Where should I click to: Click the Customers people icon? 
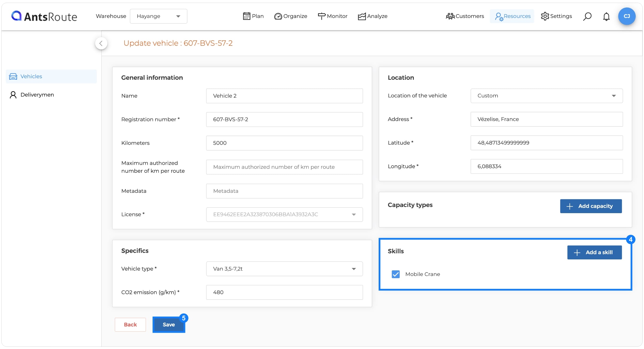pyautogui.click(x=450, y=16)
